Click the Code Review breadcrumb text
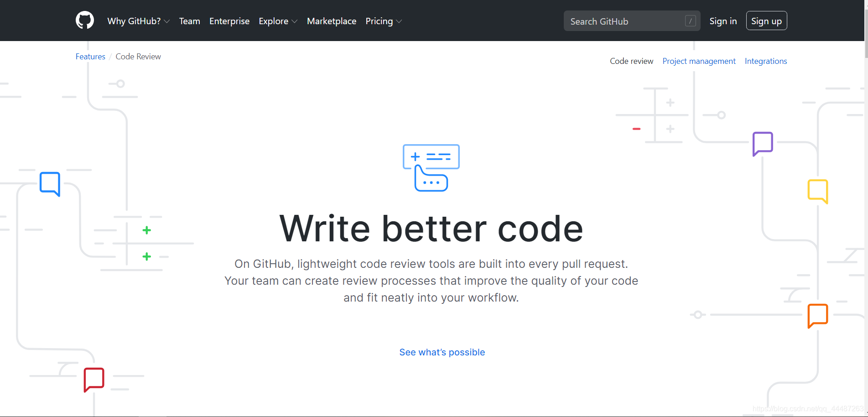 click(138, 57)
